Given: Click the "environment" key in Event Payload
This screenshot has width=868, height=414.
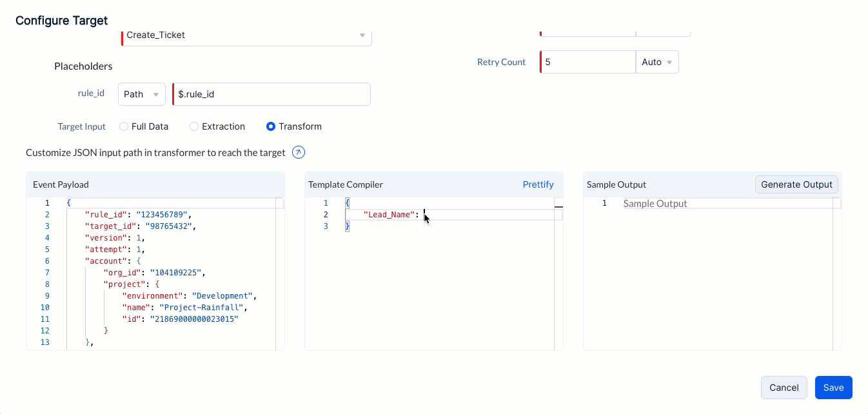Looking at the screenshot, I should pyautogui.click(x=153, y=296).
